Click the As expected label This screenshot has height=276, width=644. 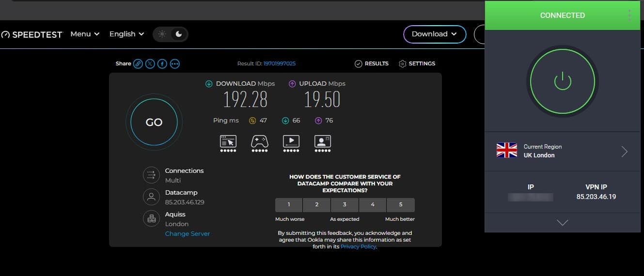[x=345, y=219]
